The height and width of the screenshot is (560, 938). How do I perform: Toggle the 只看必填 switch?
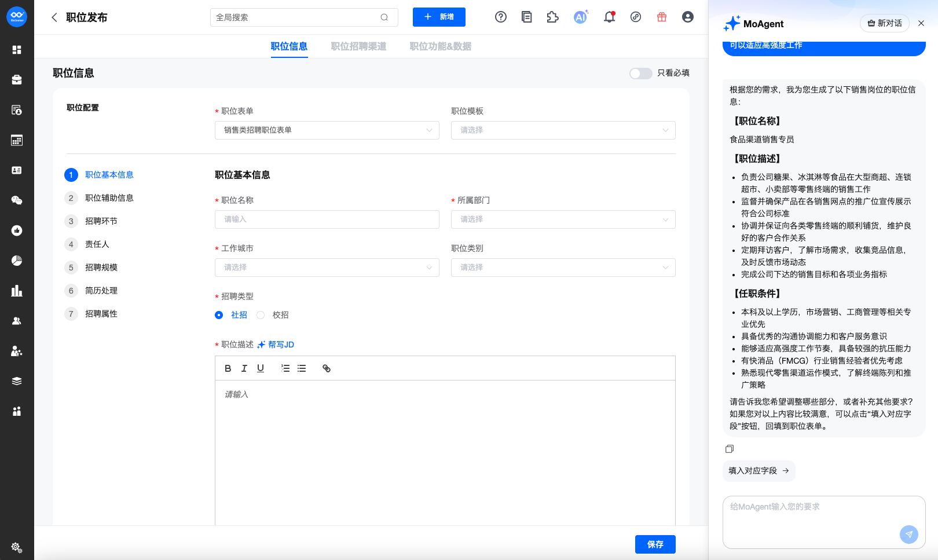[641, 73]
